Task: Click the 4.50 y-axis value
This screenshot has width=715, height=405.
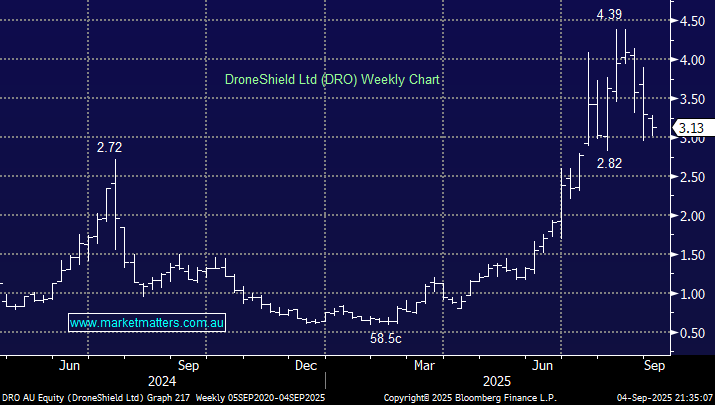Action: tap(692, 21)
